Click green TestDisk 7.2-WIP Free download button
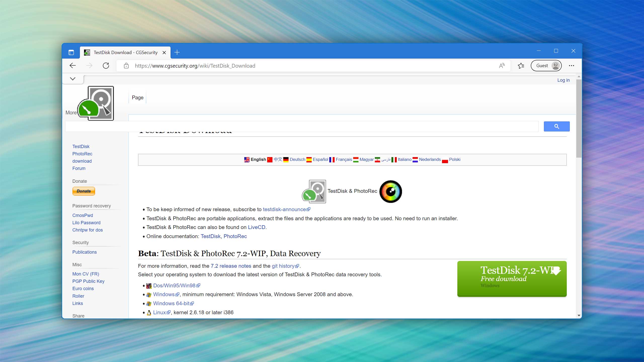The width and height of the screenshot is (644, 362). 512,279
